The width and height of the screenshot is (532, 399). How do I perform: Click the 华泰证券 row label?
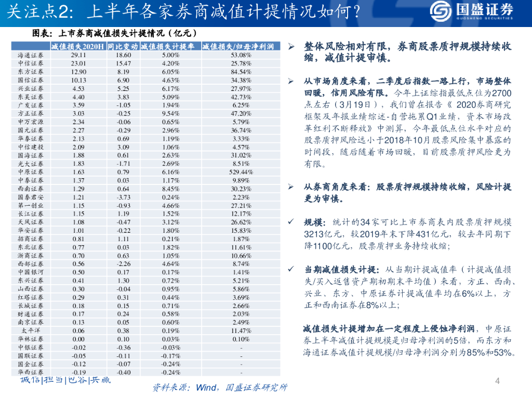pyautogui.click(x=31, y=139)
